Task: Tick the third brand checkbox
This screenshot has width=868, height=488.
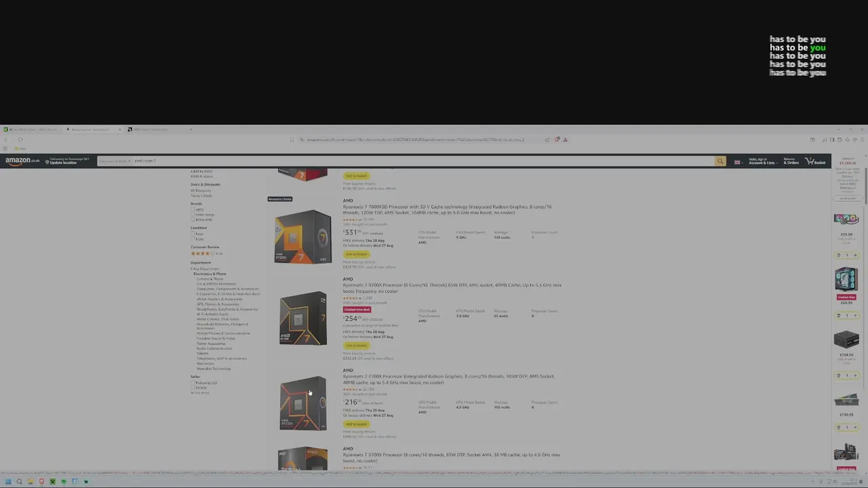Action: tap(193, 220)
